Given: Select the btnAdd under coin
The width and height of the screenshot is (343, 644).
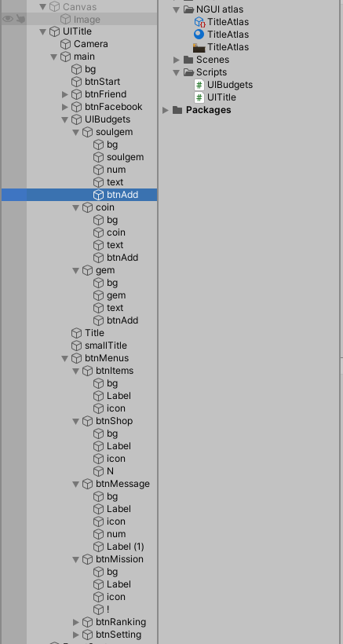Looking at the screenshot, I should [122, 258].
